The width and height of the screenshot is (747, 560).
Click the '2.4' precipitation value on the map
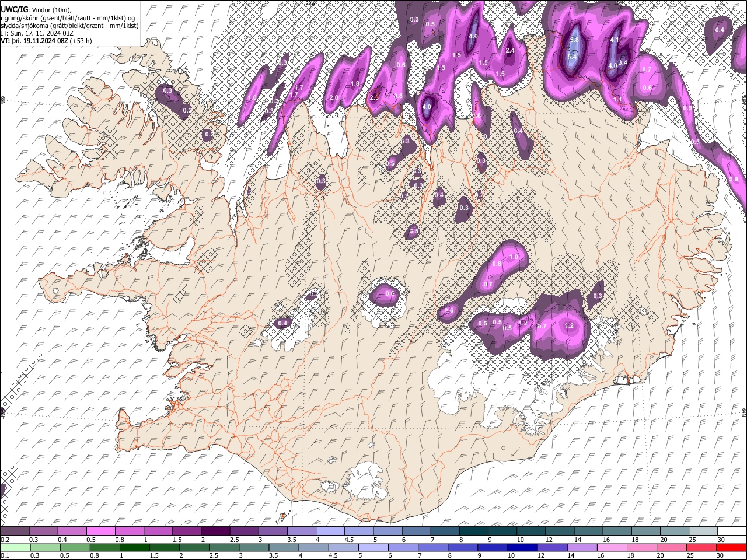(x=509, y=51)
